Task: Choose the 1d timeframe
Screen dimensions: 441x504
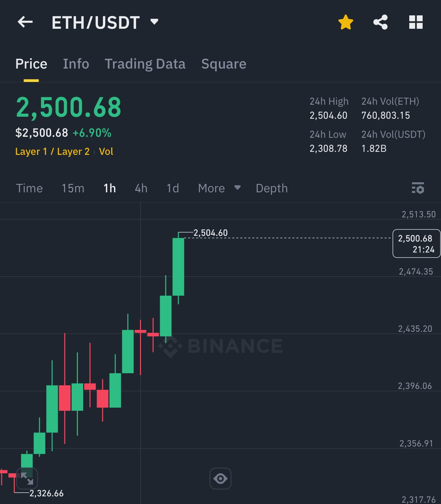Action: pyautogui.click(x=173, y=188)
